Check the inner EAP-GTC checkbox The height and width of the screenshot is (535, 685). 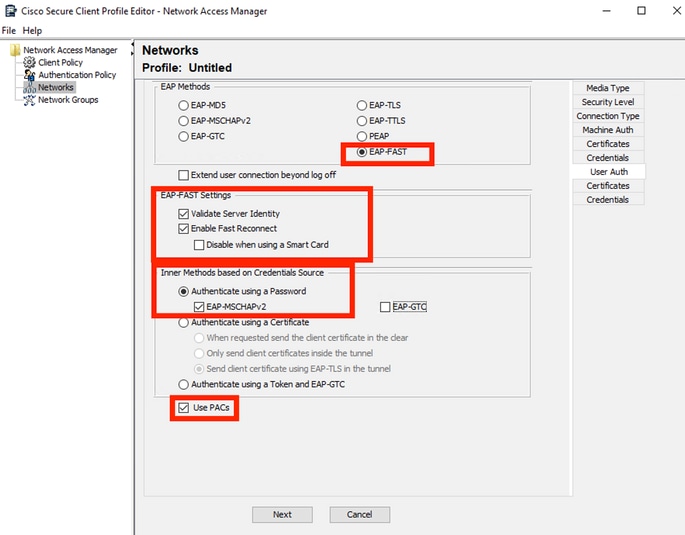point(385,307)
